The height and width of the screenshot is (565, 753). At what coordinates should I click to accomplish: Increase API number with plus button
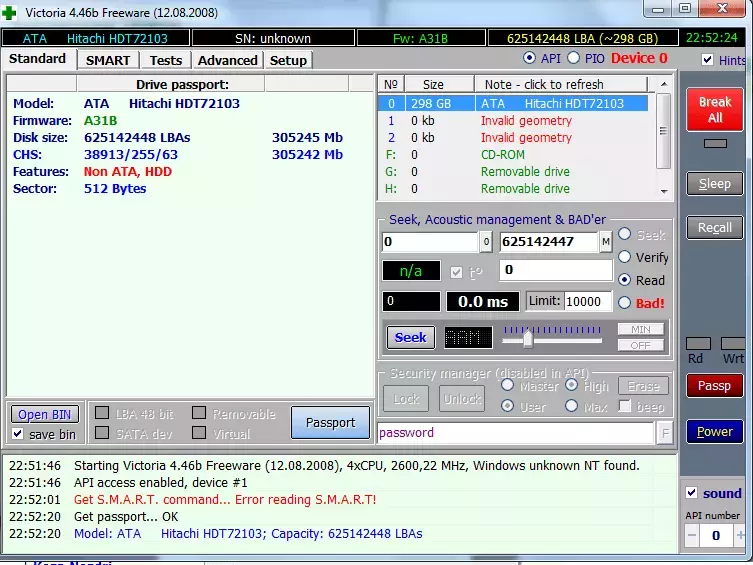click(740, 535)
